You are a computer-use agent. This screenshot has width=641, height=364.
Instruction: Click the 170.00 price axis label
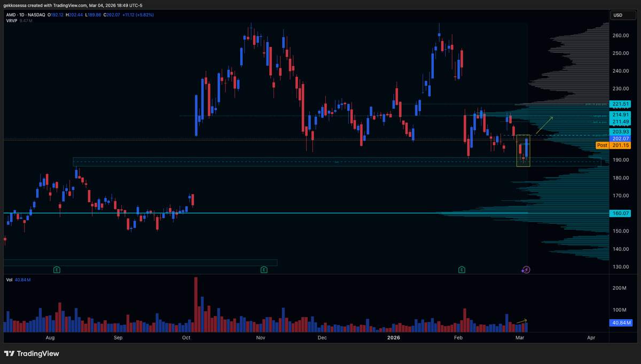point(620,196)
